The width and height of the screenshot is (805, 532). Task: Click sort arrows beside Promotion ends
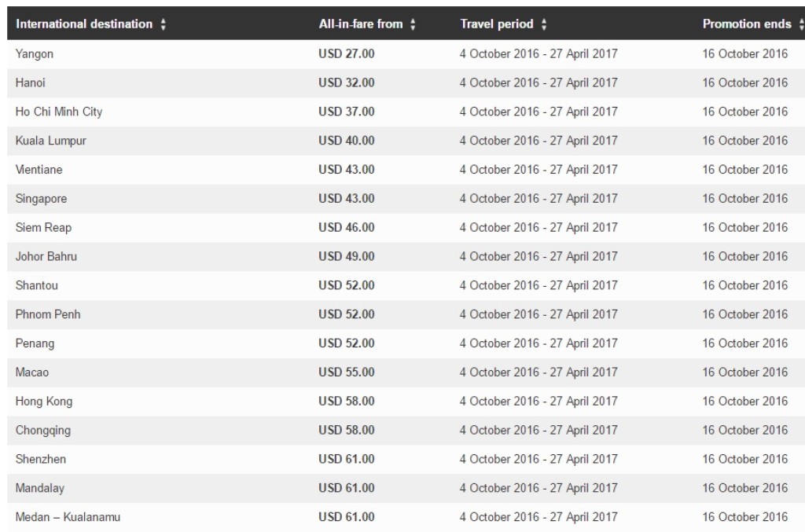pos(801,25)
